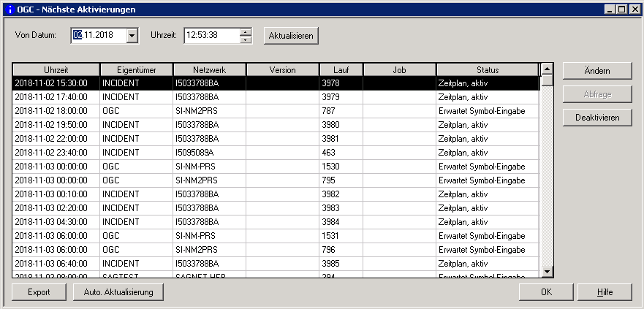This screenshot has height=309, width=644.
Task: Open Hilfe help button
Action: (603, 292)
